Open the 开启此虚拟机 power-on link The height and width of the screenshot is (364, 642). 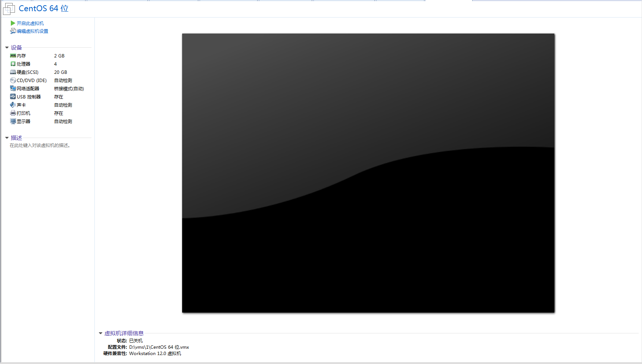click(30, 23)
